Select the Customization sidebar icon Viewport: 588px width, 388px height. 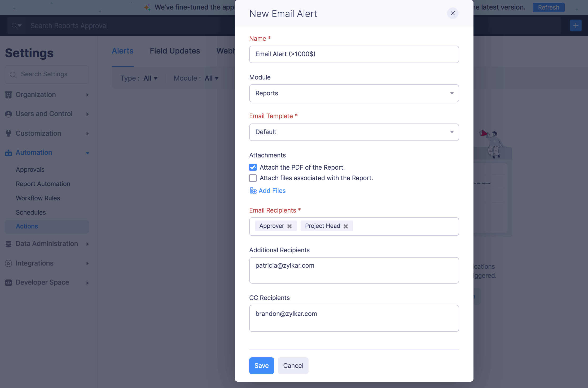tap(8, 133)
